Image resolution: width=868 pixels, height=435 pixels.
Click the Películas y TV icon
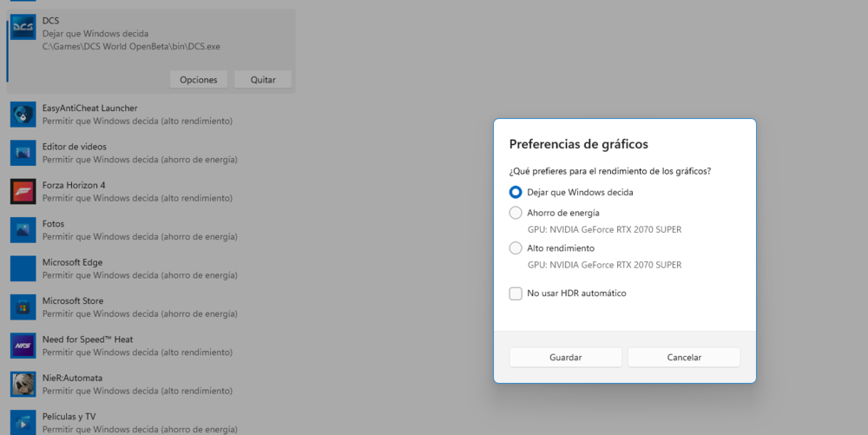pos(23,422)
